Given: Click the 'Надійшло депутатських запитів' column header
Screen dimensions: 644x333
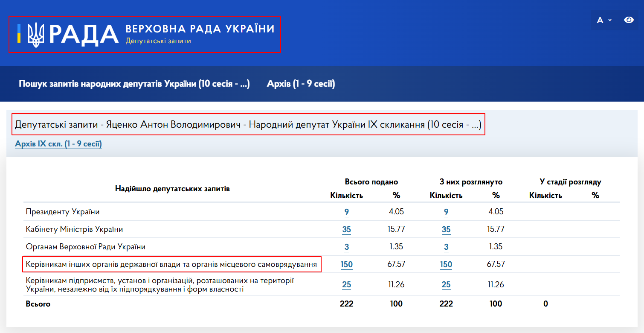Looking at the screenshot, I should 172,188.
